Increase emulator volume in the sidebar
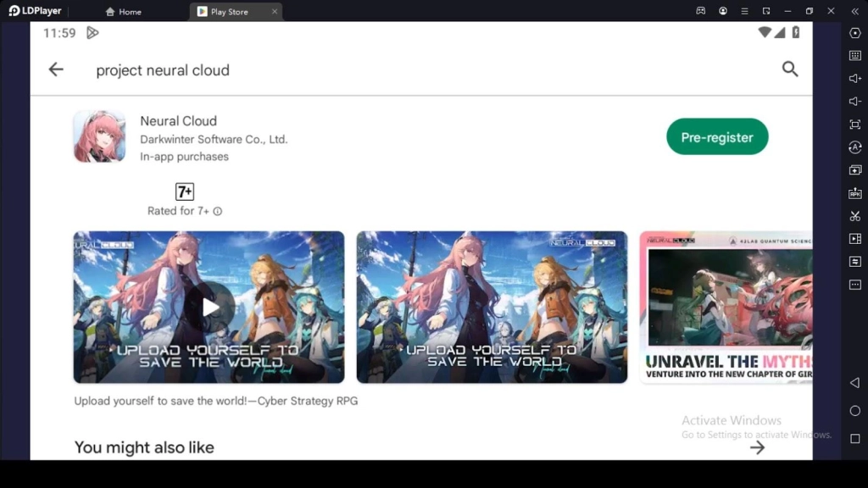The width and height of the screenshot is (868, 488). 854,80
